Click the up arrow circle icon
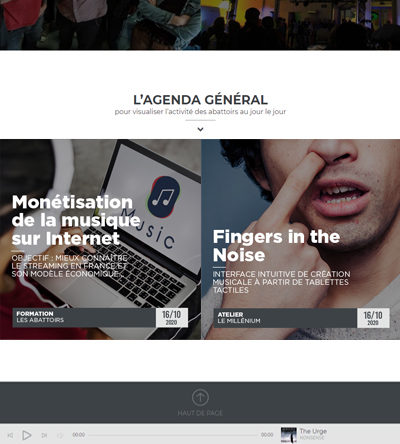Viewport: 400px width, 444px height. click(200, 397)
